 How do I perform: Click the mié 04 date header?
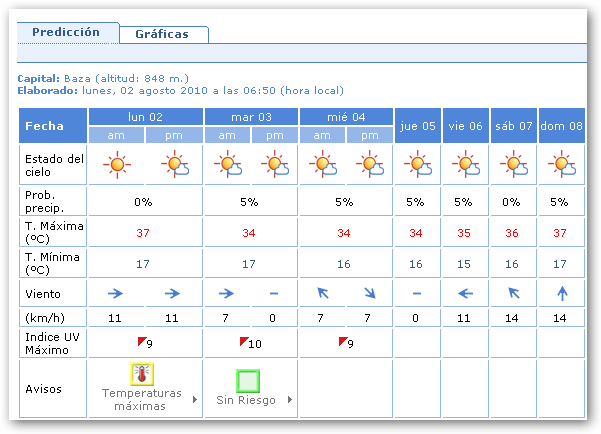coord(345,117)
